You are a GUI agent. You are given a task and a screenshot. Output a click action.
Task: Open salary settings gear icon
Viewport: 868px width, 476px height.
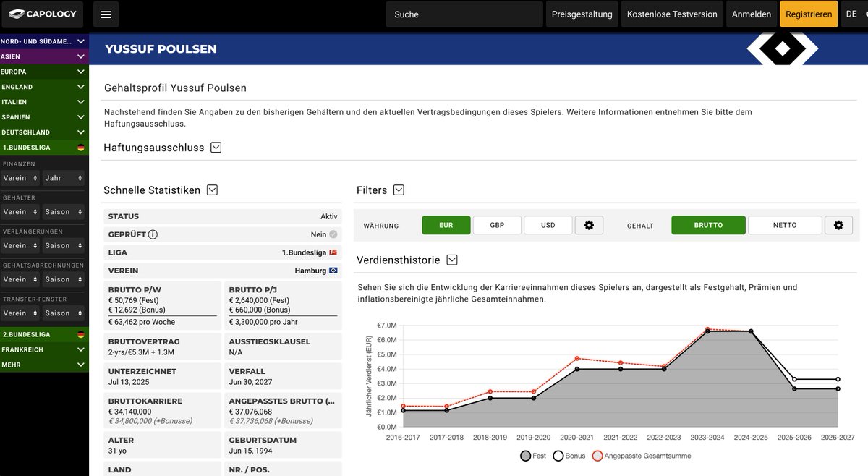coord(838,225)
